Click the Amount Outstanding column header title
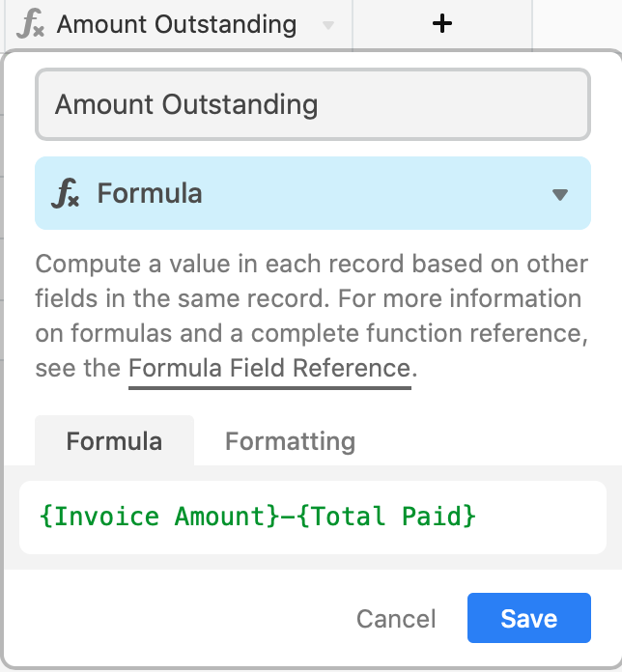 tap(177, 24)
